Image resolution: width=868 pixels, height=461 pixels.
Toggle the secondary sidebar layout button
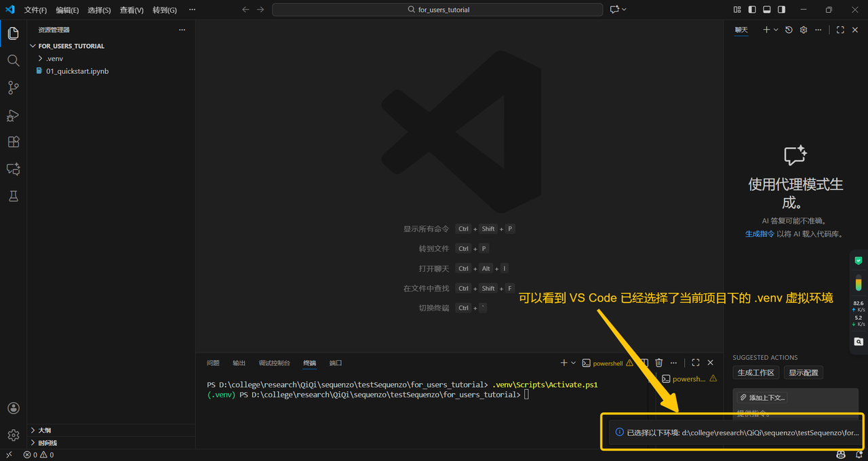coord(782,9)
